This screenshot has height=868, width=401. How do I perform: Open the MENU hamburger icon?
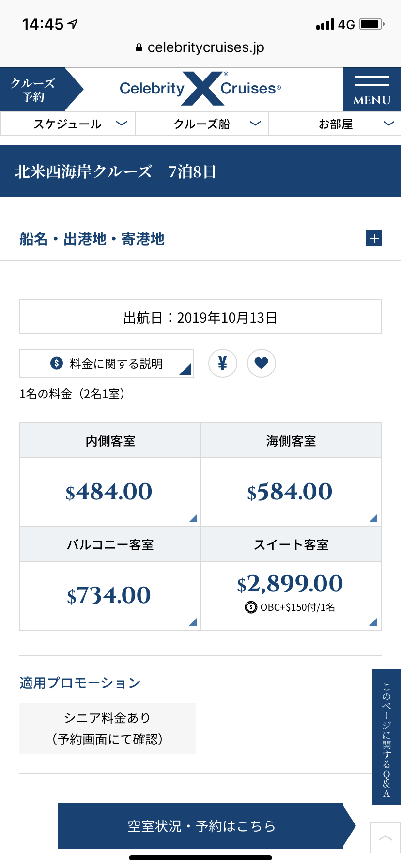tap(371, 90)
